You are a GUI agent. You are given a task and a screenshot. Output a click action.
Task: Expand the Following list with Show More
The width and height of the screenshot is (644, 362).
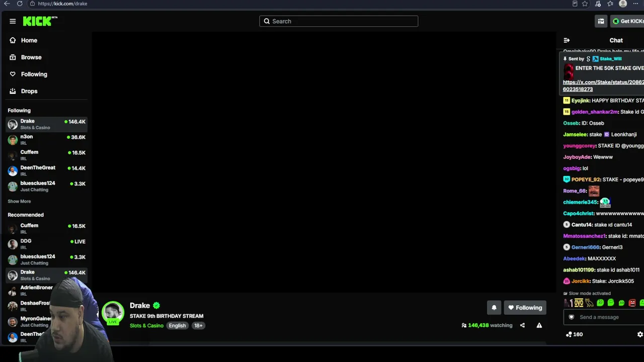click(x=19, y=201)
